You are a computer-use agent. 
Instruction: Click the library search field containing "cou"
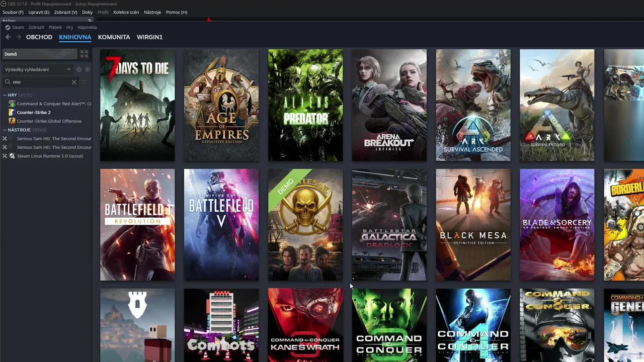pos(40,82)
